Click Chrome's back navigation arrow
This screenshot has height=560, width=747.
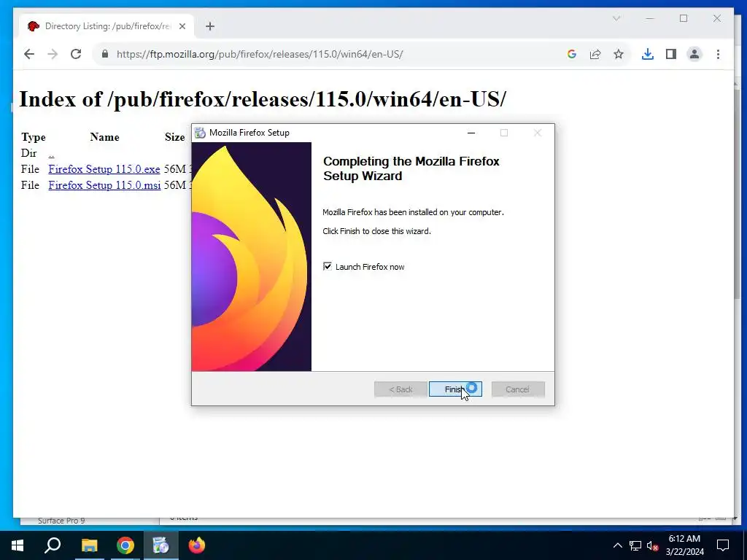(x=29, y=54)
